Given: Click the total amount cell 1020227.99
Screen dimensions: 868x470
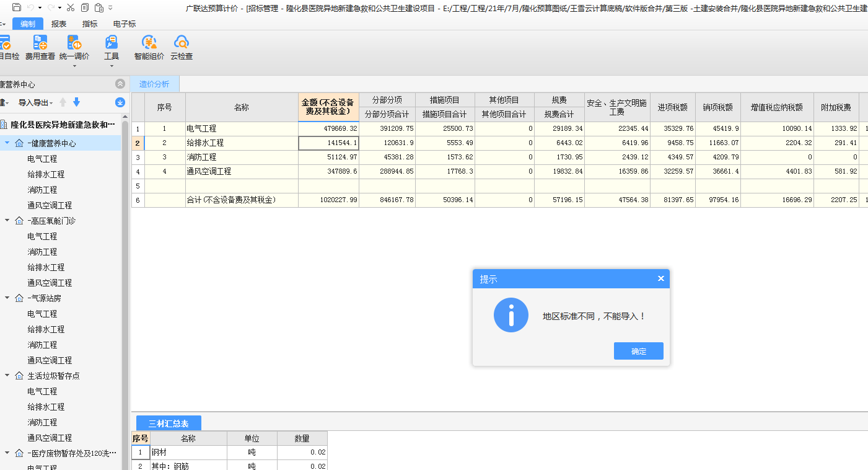Looking at the screenshot, I should (x=328, y=200).
